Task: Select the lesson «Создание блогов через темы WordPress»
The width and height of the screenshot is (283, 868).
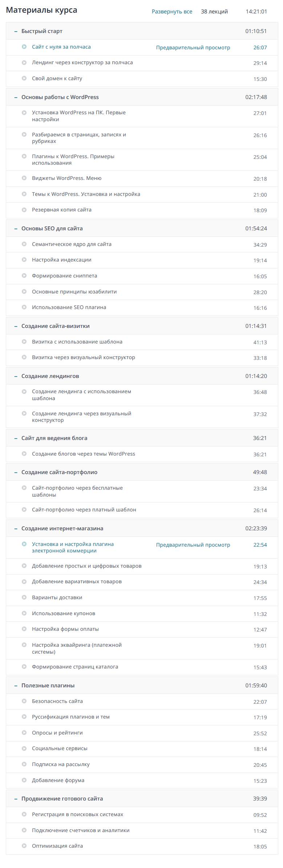Action: tap(83, 453)
